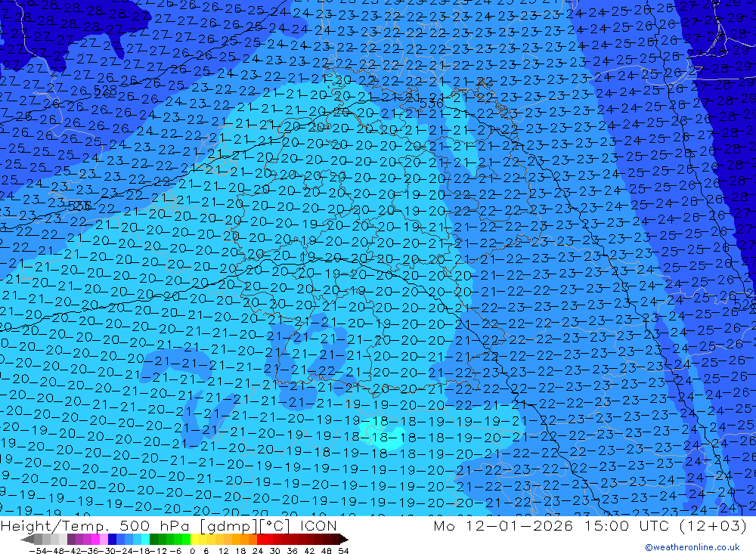This screenshot has height=554, width=756.
Task: Select the '[gdmp]' unit text
Action: coord(228,525)
